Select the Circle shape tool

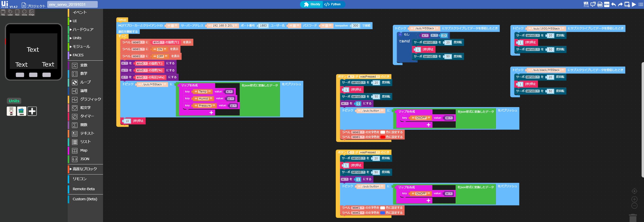pyautogui.click(x=24, y=12)
